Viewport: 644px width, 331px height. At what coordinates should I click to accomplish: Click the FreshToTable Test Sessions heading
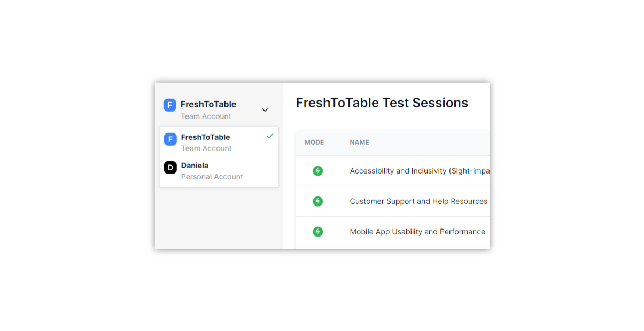382,103
